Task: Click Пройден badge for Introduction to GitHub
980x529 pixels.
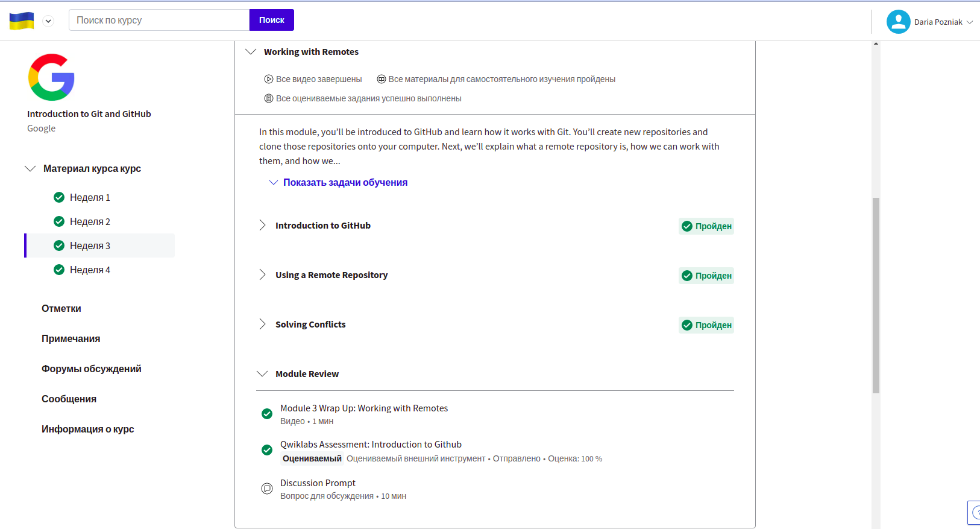Action: (x=706, y=226)
